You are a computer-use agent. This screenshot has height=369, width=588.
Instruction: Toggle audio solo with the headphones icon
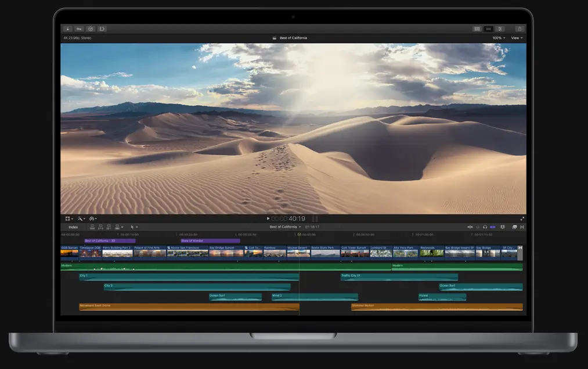[485, 227]
